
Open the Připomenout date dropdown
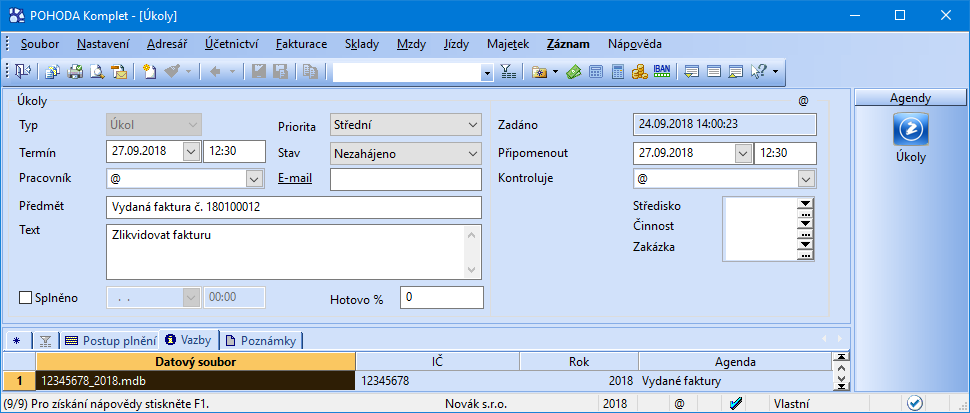pyautogui.click(x=743, y=153)
